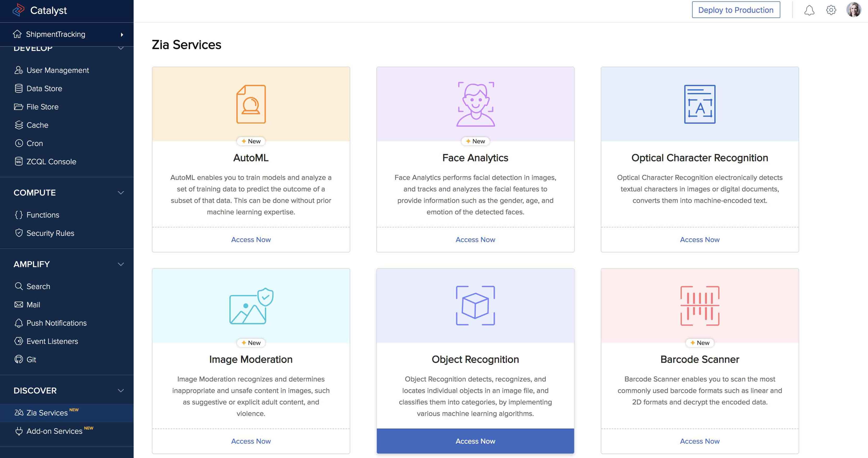Viewport: 868px width, 458px height.
Task: Click the notifications bell icon
Action: pyautogui.click(x=809, y=10)
